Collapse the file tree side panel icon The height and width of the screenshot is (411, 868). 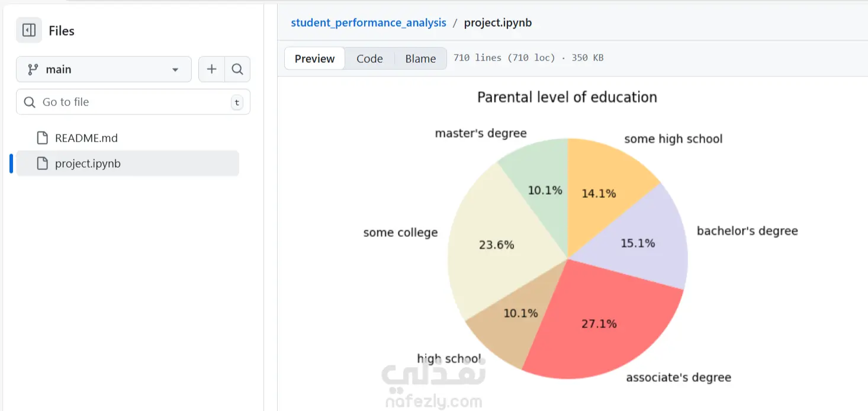coord(29,30)
